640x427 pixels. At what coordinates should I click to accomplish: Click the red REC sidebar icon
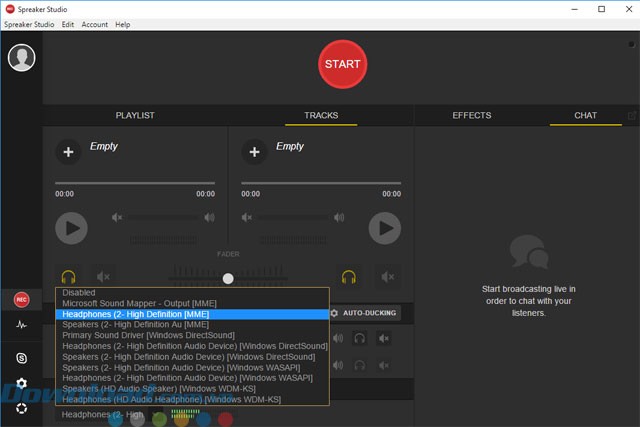(x=21, y=299)
